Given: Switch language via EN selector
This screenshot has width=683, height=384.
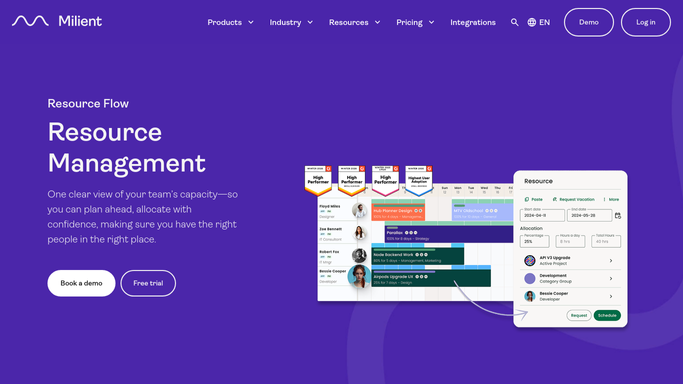Looking at the screenshot, I should click(544, 22).
